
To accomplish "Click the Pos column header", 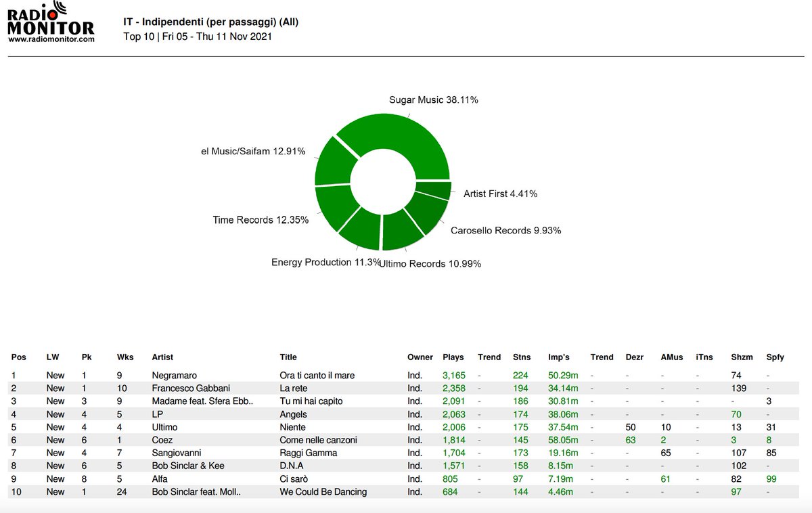I will click(x=19, y=357).
